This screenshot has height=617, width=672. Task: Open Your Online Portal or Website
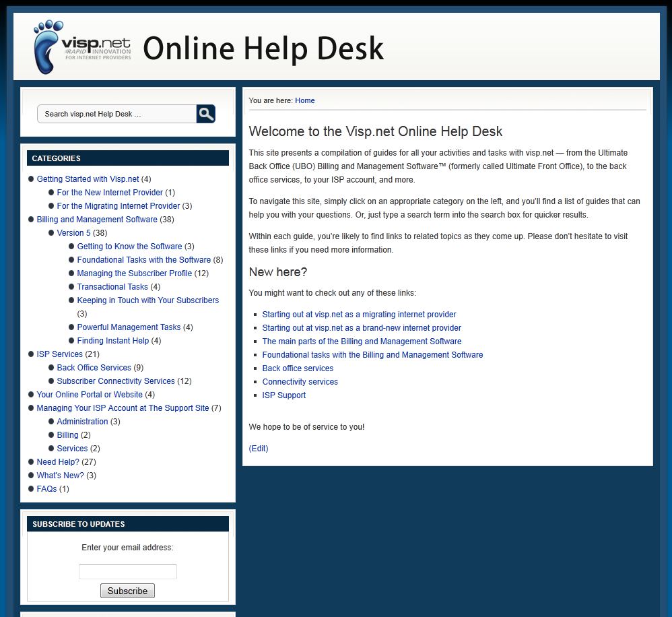pos(90,395)
